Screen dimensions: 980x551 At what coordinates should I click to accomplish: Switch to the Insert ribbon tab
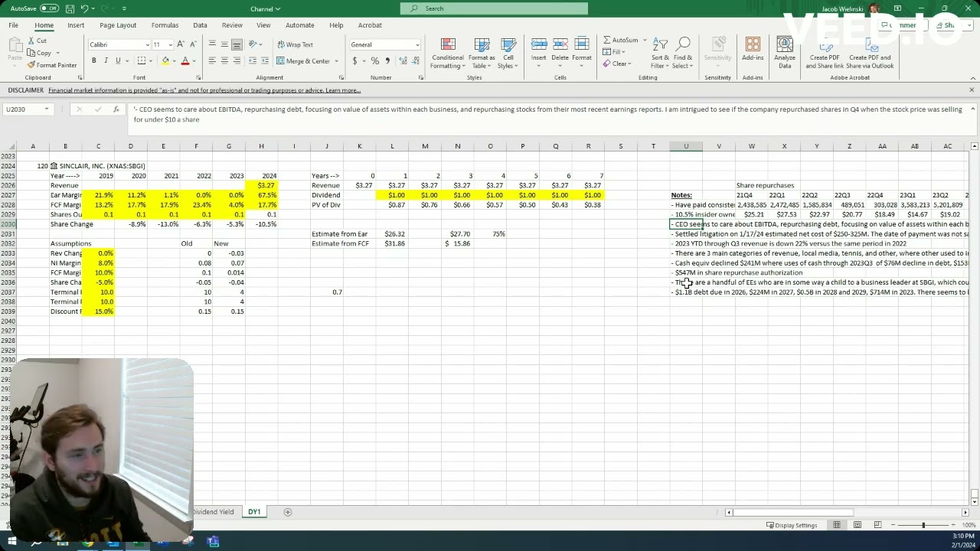76,25
